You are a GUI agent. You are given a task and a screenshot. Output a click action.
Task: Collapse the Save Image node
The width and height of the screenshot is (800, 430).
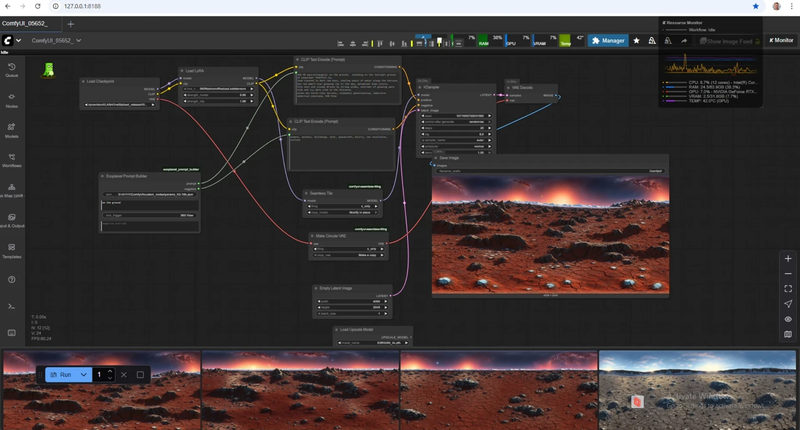pos(435,158)
